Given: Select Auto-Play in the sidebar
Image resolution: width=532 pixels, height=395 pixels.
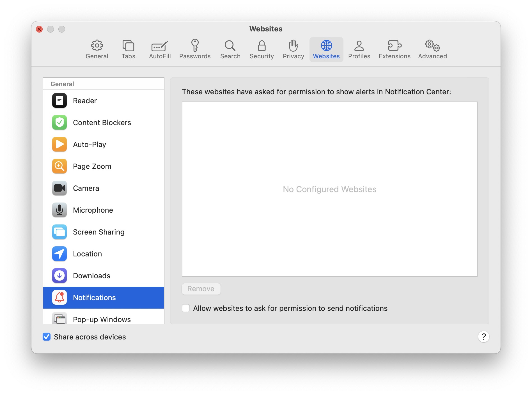Looking at the screenshot, I should (104, 144).
